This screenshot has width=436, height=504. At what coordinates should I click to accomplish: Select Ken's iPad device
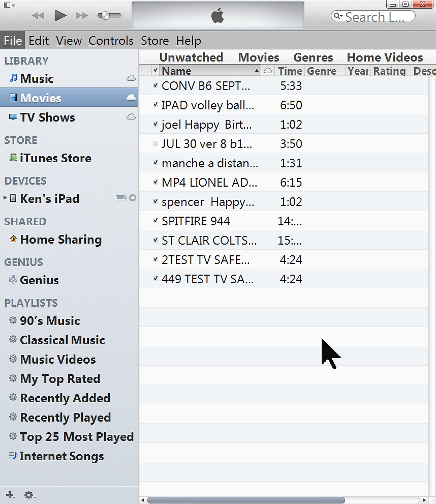click(x=69, y=198)
